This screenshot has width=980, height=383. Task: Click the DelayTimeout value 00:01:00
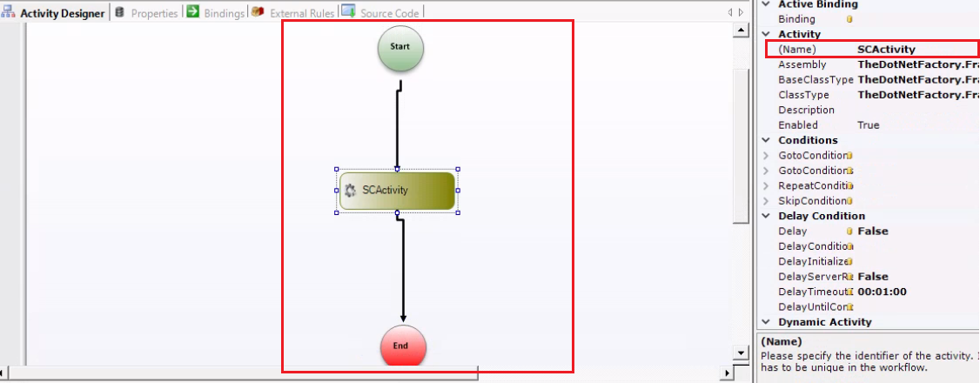point(882,292)
